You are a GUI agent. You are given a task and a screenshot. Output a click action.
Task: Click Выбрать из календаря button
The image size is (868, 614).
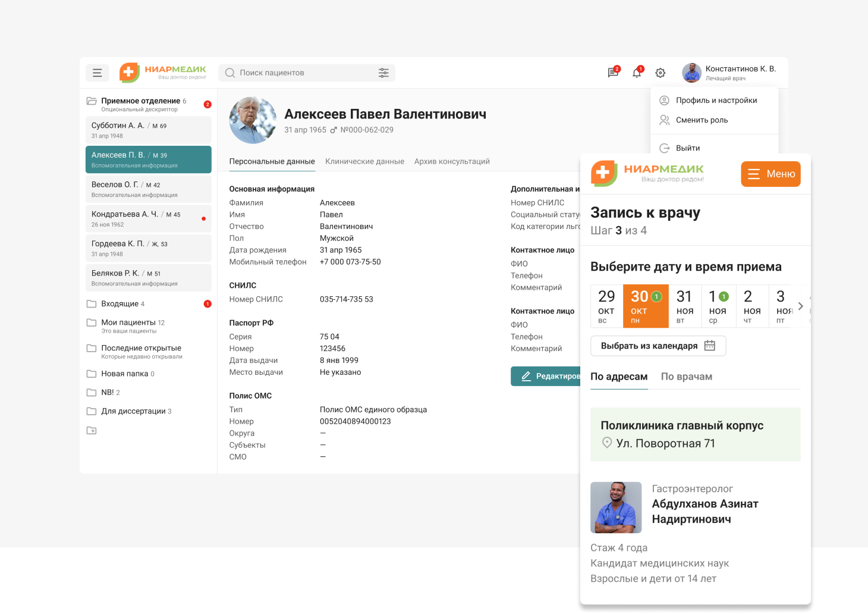(658, 346)
